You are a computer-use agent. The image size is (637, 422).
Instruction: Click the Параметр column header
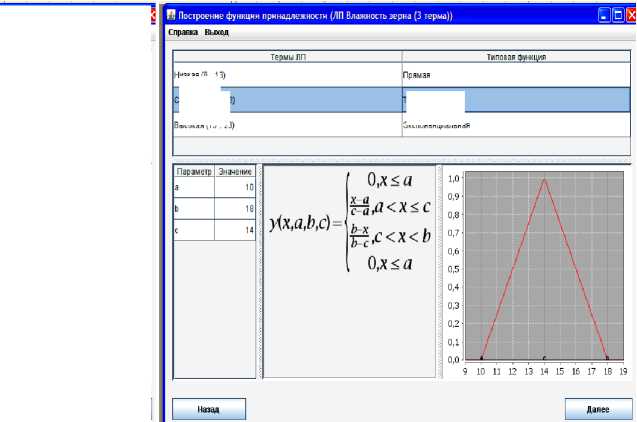(194, 171)
